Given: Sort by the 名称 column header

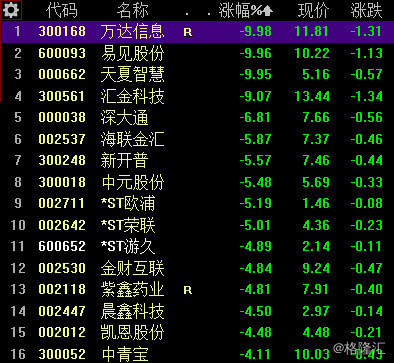Looking at the screenshot, I should pos(133,10).
